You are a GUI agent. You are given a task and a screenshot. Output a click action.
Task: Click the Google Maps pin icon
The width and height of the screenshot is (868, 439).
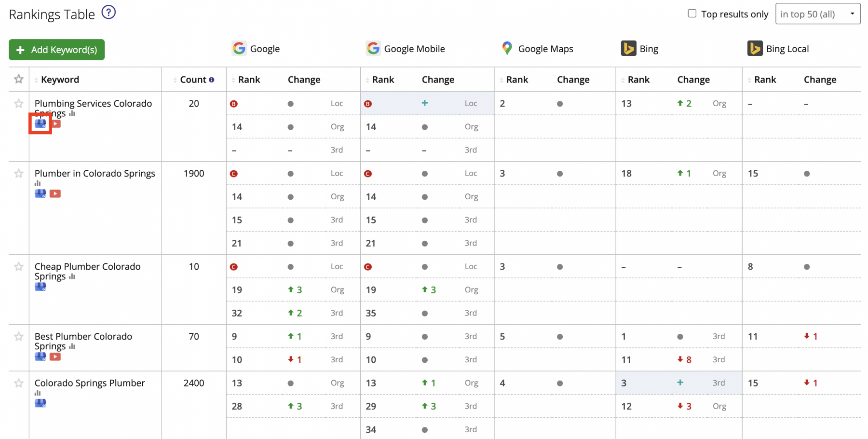(506, 48)
